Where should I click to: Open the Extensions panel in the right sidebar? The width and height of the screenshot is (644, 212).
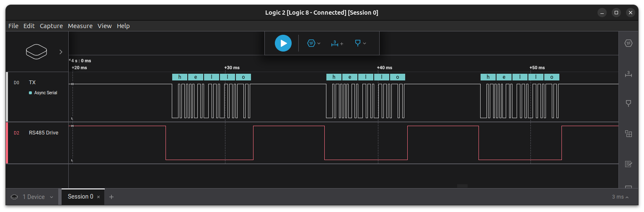click(x=628, y=134)
